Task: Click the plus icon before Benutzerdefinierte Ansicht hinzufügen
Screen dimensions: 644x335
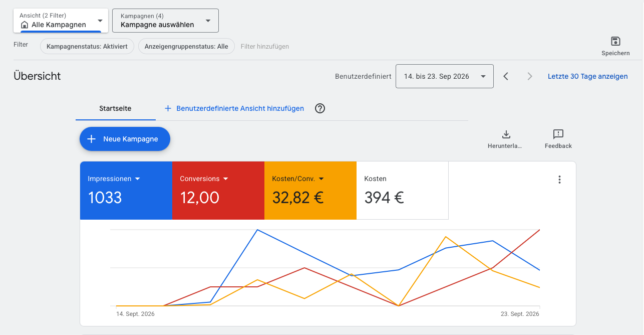Action: [x=168, y=108]
